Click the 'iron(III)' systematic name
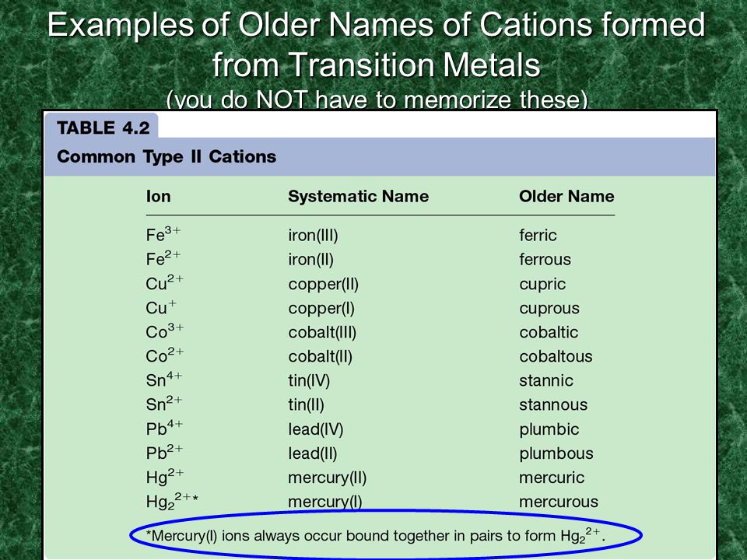The width and height of the screenshot is (747, 560). [x=313, y=235]
